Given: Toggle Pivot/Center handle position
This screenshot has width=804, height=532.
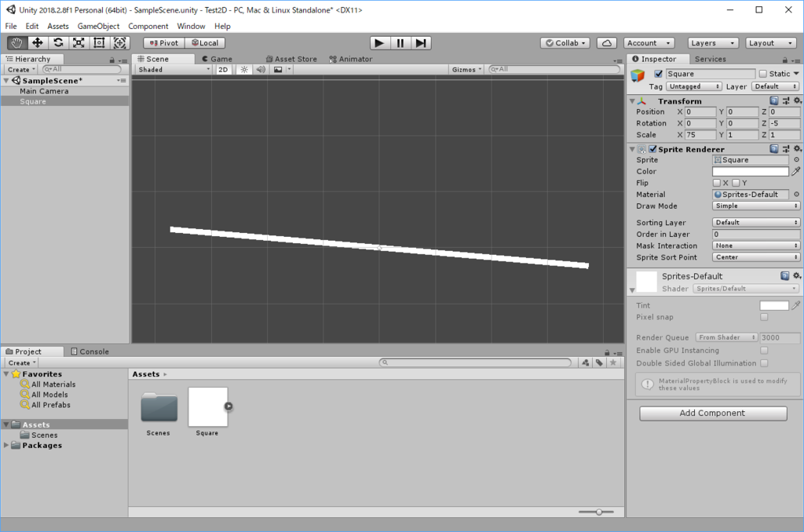Looking at the screenshot, I should pyautogui.click(x=164, y=43).
